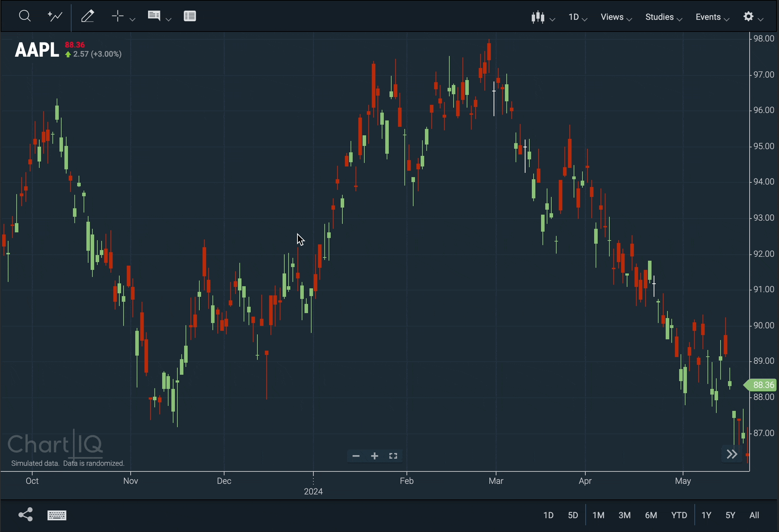Viewport: 779px width, 532px height.
Task: Toggle the drawing pencil tool
Action: tap(88, 16)
